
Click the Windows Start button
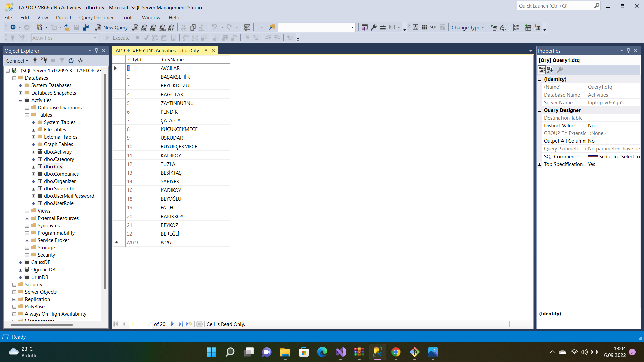click(211, 352)
